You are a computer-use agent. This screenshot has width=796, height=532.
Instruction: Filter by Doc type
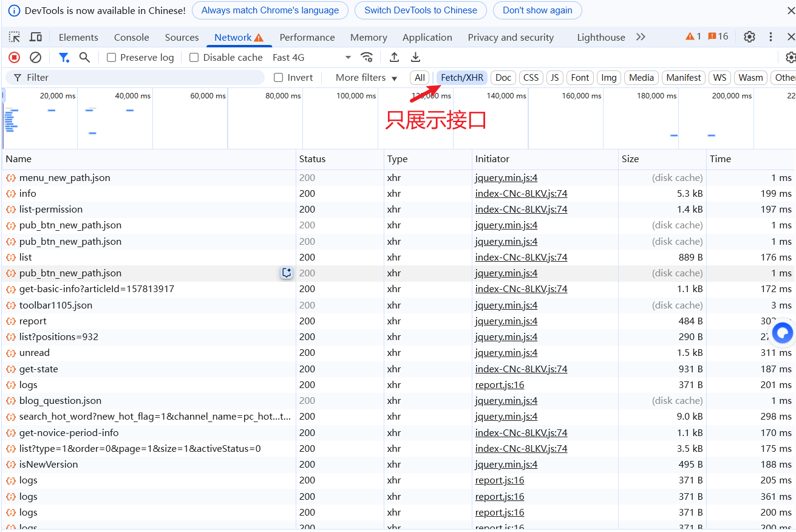click(503, 78)
